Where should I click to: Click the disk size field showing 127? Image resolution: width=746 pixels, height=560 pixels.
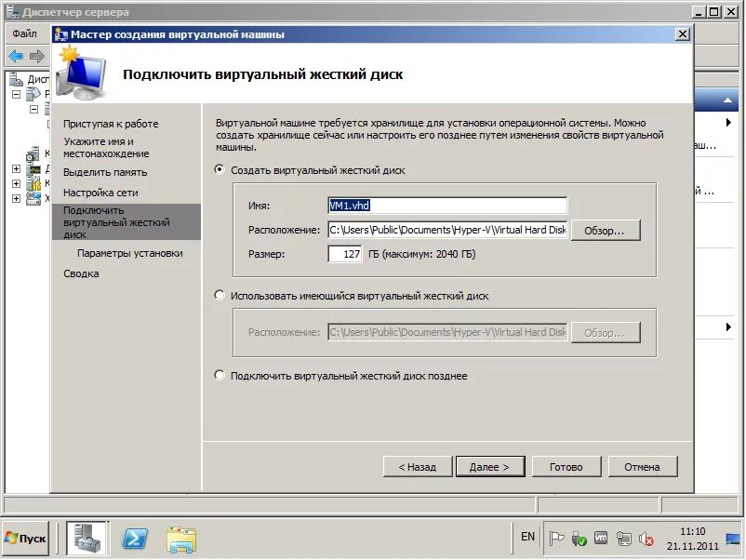(x=345, y=254)
